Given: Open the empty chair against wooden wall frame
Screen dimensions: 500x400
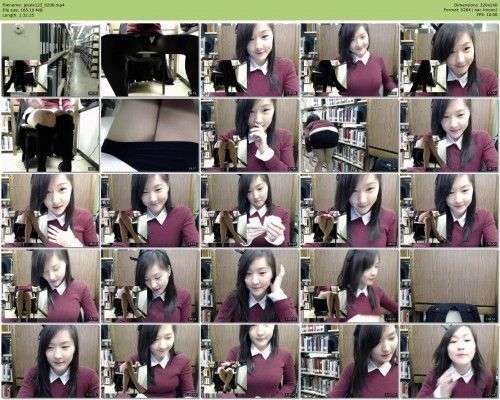Looking at the screenshot, I should click(449, 286).
